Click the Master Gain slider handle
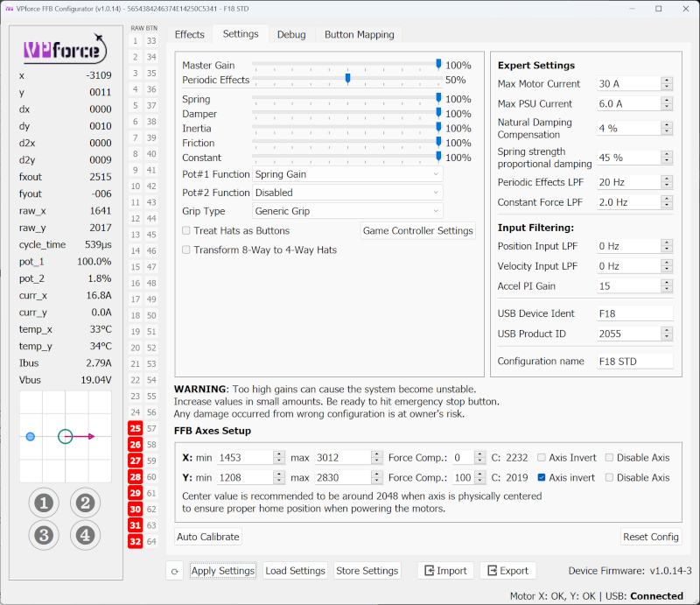The width and height of the screenshot is (700, 605). pos(438,64)
